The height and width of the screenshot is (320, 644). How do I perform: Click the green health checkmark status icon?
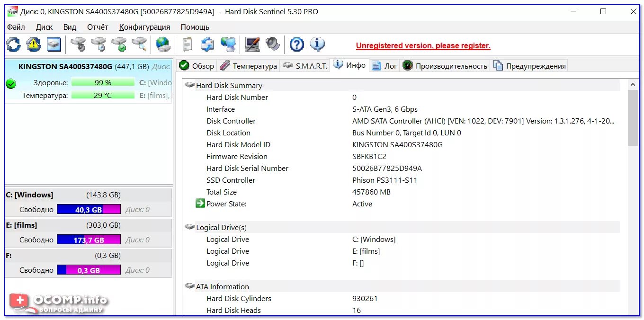(11, 84)
